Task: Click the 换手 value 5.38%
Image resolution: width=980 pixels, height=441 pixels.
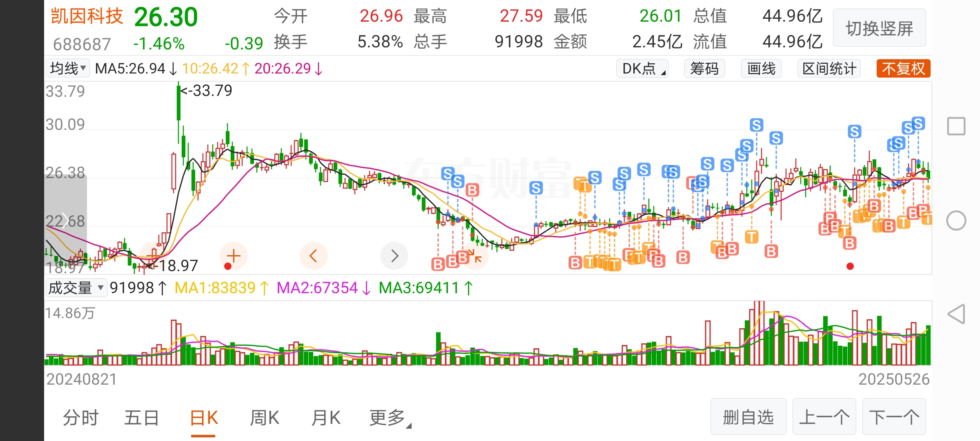Action: 380,42
